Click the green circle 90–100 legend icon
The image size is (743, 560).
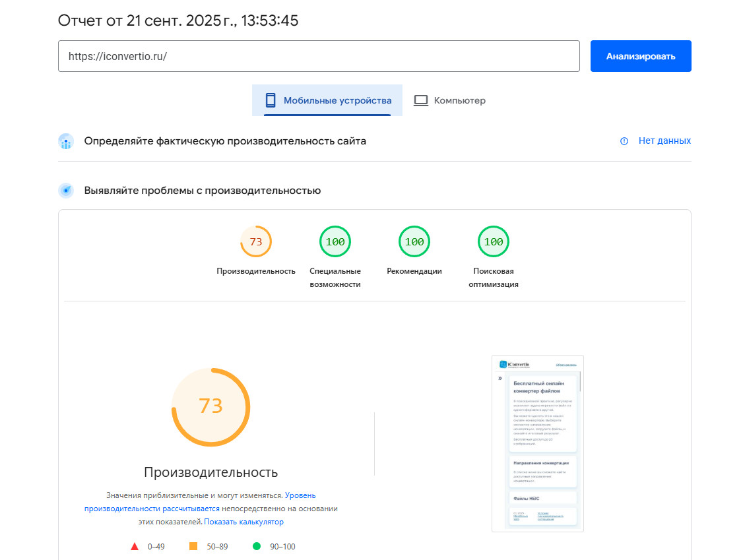[257, 546]
